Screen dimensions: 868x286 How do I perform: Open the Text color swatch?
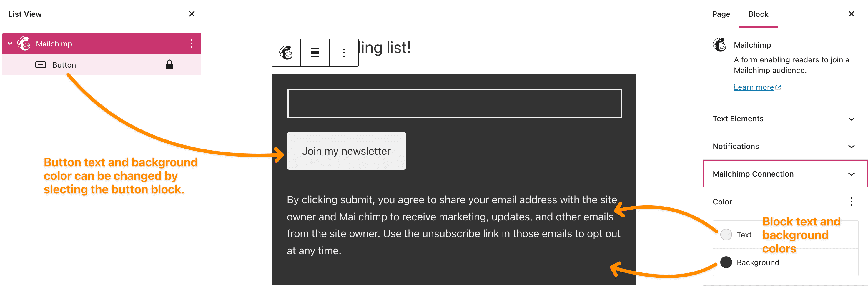point(726,235)
